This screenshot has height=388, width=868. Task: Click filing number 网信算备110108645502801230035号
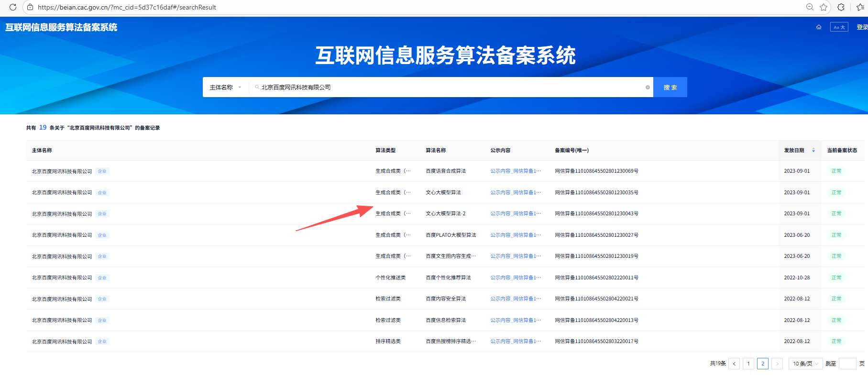point(596,193)
